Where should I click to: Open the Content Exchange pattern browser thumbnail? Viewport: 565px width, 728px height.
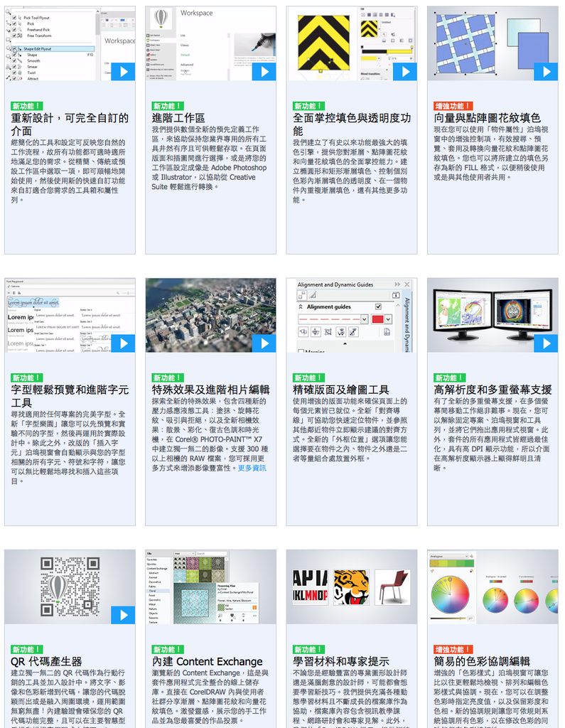point(211,587)
